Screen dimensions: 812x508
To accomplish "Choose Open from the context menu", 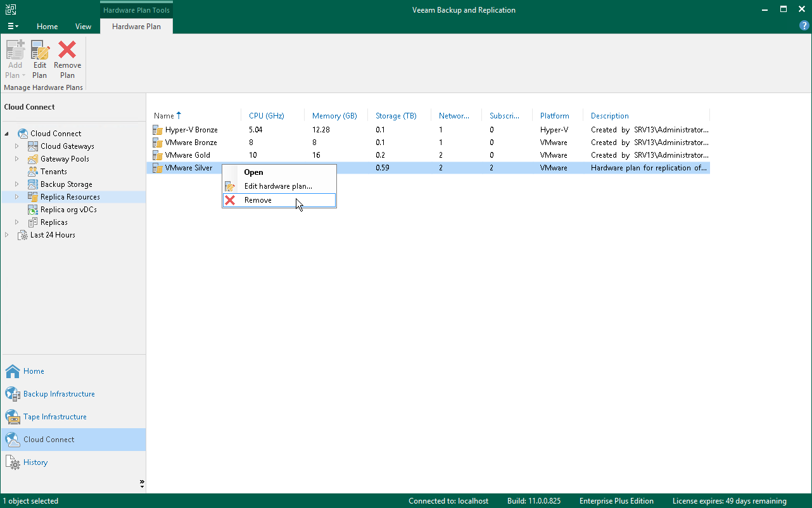I will click(279, 172).
